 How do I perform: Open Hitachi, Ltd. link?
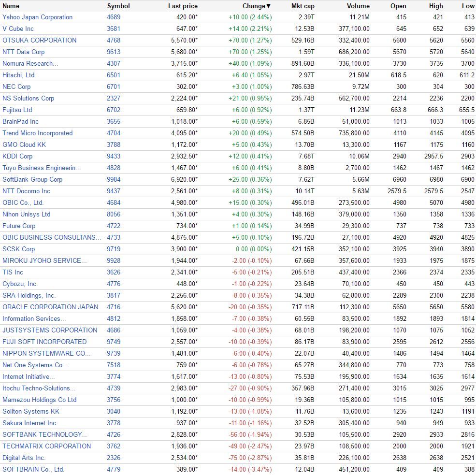coord(19,75)
